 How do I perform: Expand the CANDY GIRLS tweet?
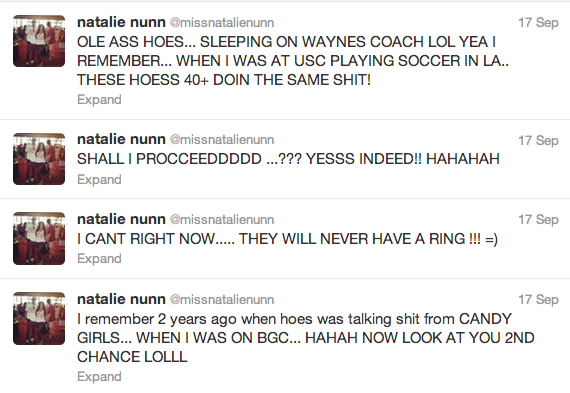[99, 377]
